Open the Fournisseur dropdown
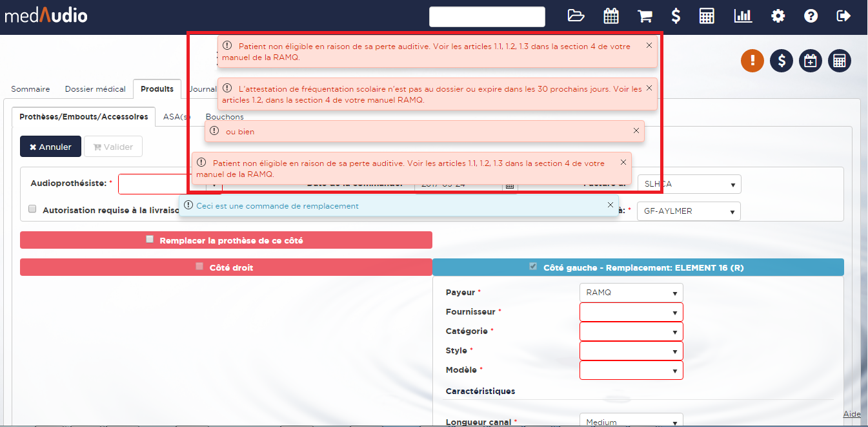 (x=631, y=312)
